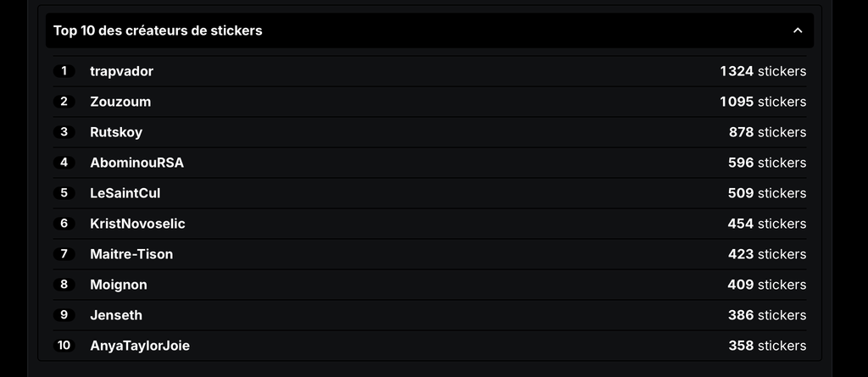Screen dimensions: 868x377
Task: Click the rank 1 badge
Action: [64, 71]
